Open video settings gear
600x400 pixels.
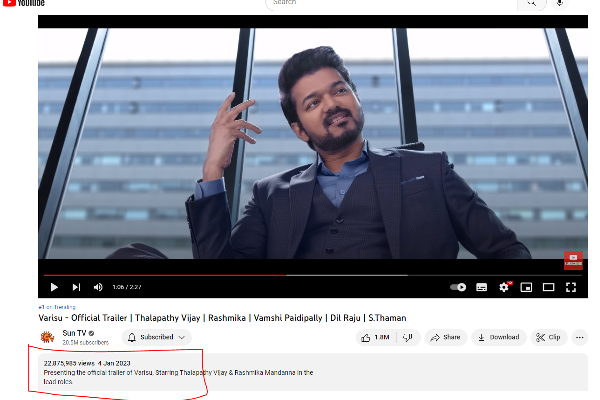pos(504,287)
